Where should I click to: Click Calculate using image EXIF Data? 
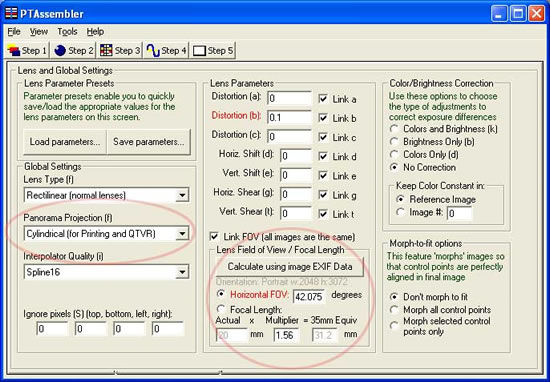click(290, 267)
